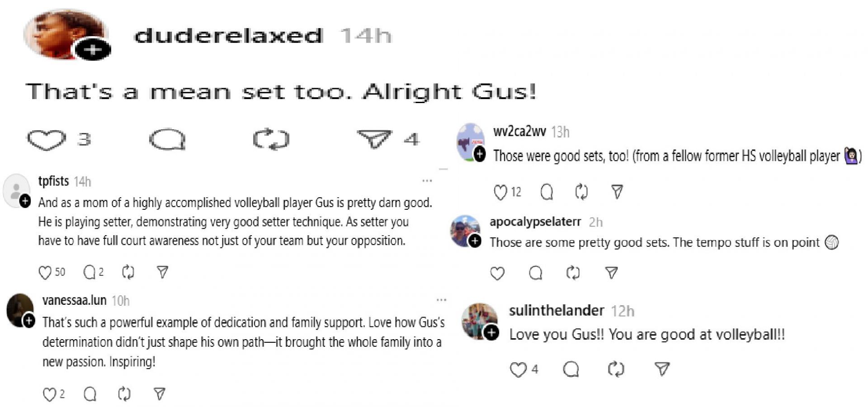This screenshot has height=407, width=868.
Task: Reply to duderelaxed's post
Action: point(167,140)
